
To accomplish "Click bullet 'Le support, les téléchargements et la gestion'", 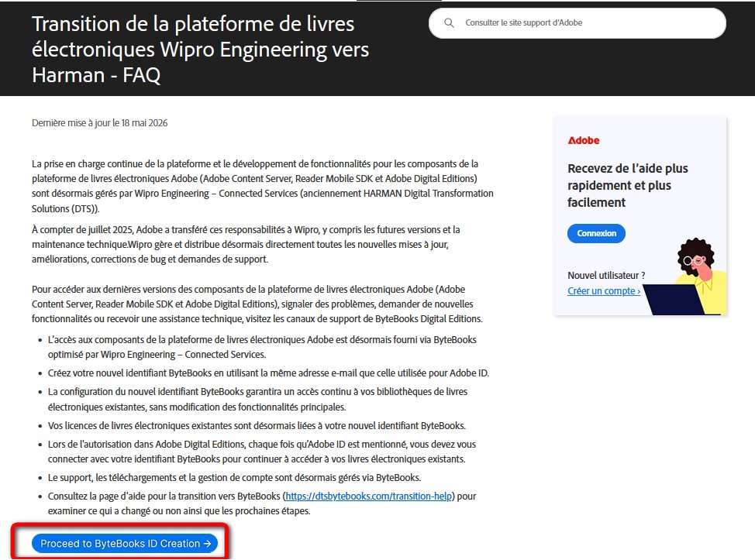I will pyautogui.click(x=235, y=477).
